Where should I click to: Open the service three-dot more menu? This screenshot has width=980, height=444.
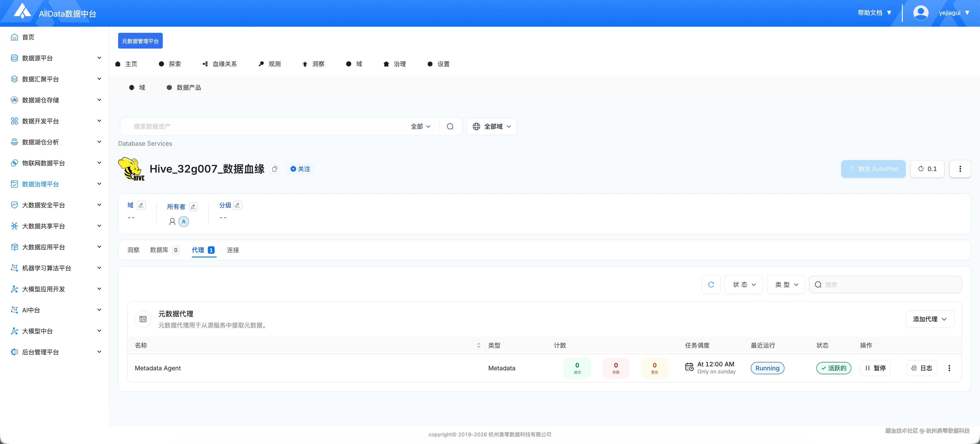[960, 169]
